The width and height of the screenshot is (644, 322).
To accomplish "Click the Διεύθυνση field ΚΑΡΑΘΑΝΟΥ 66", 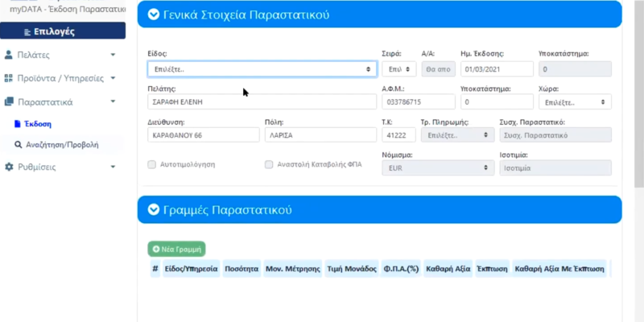I will [x=204, y=134].
